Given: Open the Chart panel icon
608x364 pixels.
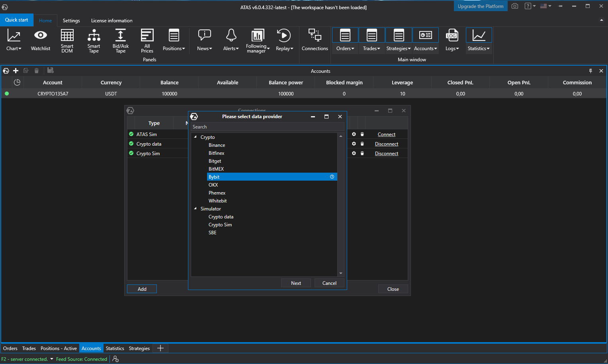Looking at the screenshot, I should [x=14, y=36].
